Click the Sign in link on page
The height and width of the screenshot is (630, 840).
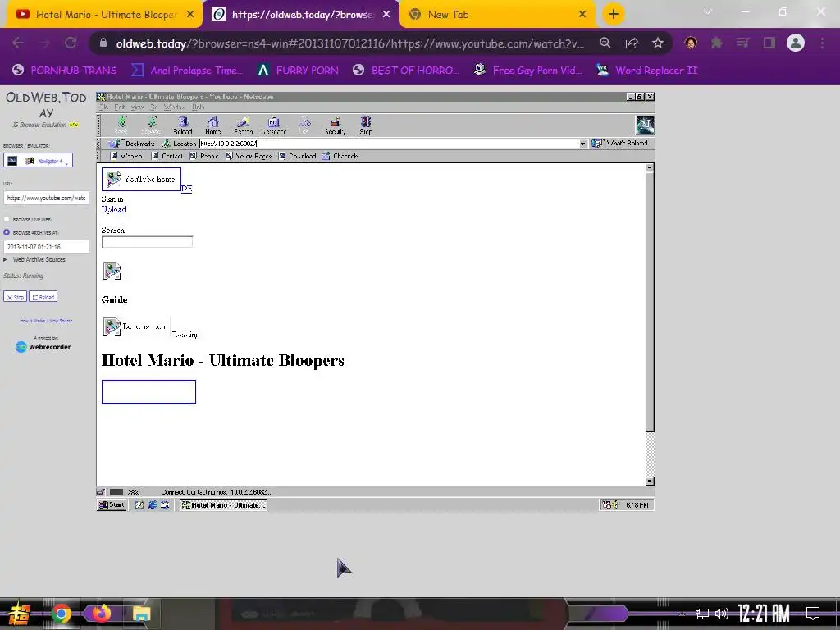click(x=112, y=199)
